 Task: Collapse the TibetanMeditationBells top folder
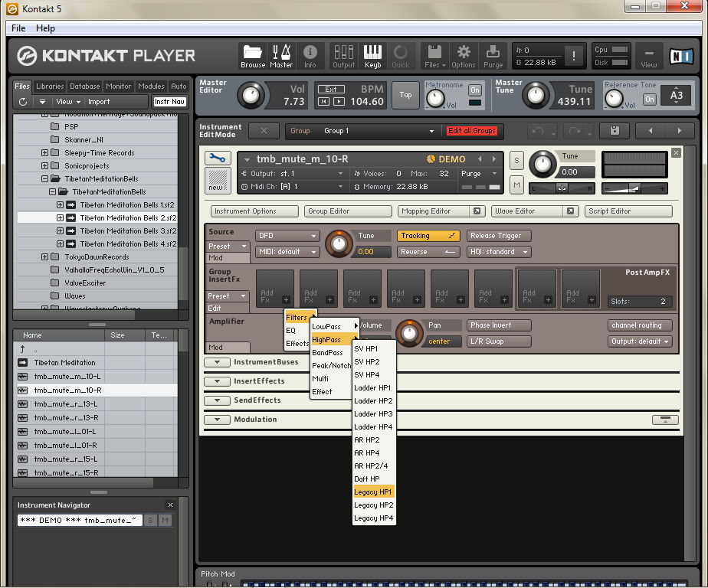[x=44, y=178]
